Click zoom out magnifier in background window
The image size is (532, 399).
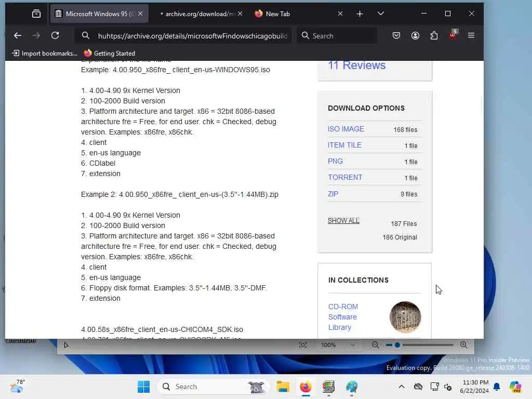pos(375,345)
